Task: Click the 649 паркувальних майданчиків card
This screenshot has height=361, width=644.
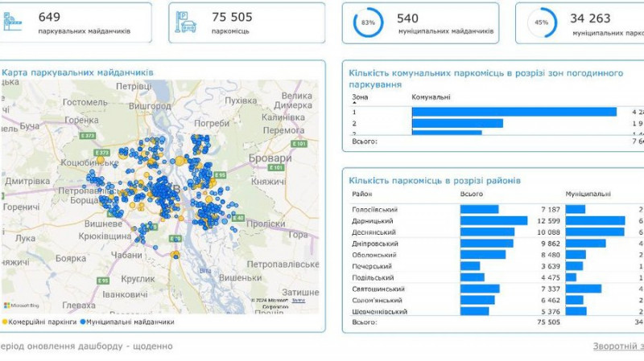Action: point(75,23)
